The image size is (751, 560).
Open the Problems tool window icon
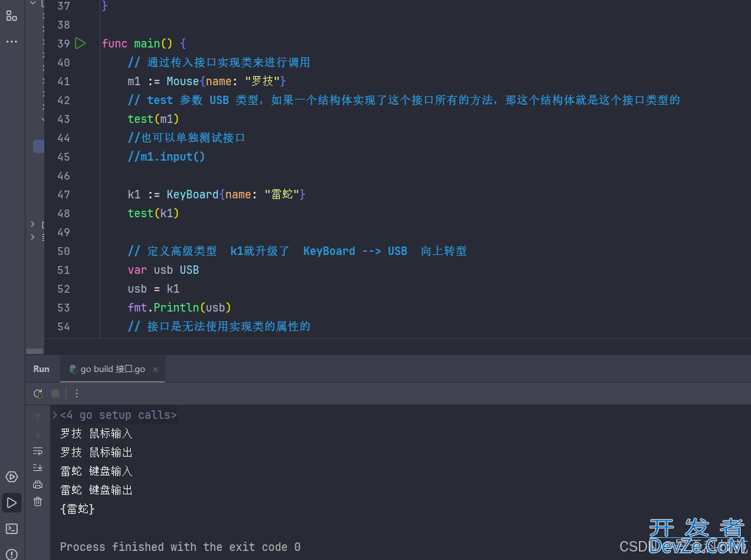tap(12, 554)
